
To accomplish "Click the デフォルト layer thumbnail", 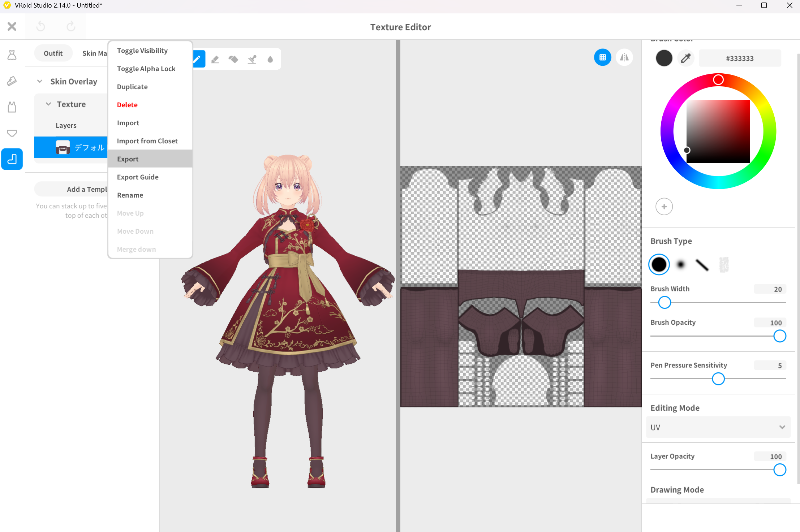I will coord(63,147).
